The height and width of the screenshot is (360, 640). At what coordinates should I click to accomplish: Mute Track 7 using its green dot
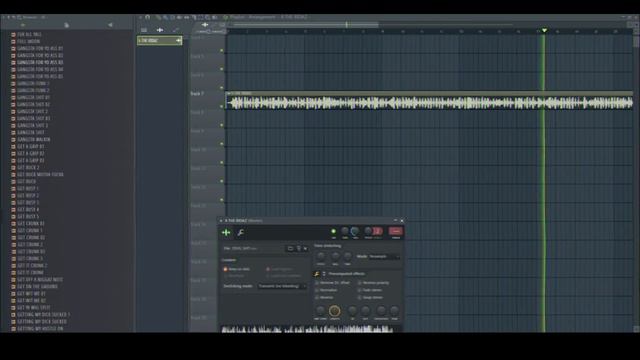pos(222,107)
